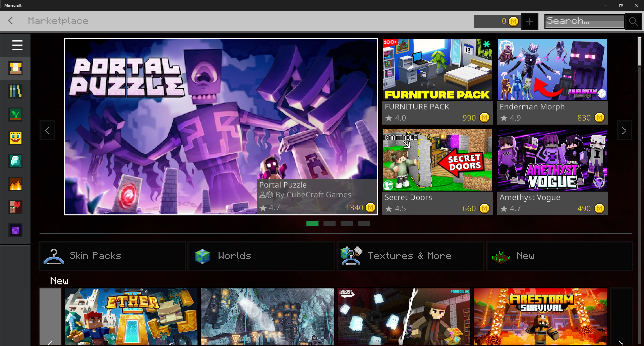The width and height of the screenshot is (644, 346).
Task: Click the 4.5 star rating on Secret Doors
Action: tap(396, 209)
